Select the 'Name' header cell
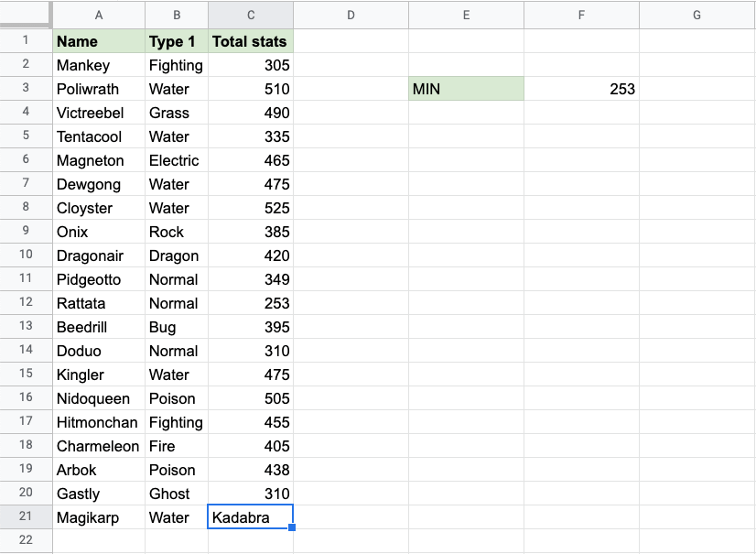The height and width of the screenshot is (554, 756). (99, 41)
